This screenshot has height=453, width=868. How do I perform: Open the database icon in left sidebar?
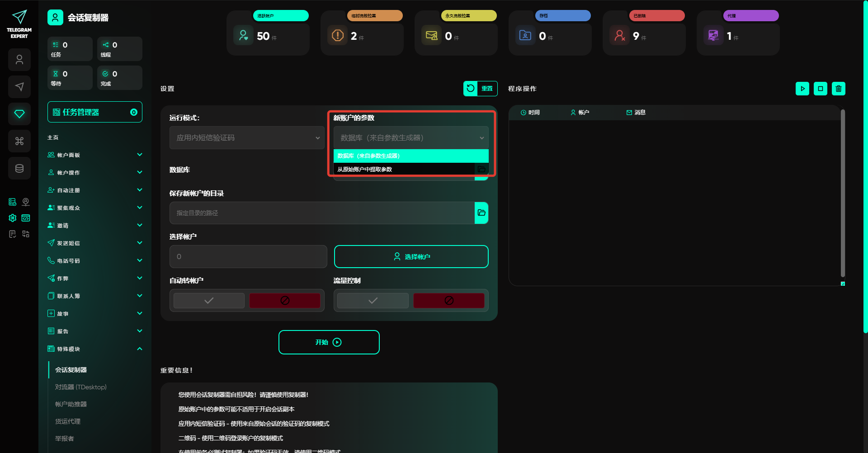coord(19,168)
